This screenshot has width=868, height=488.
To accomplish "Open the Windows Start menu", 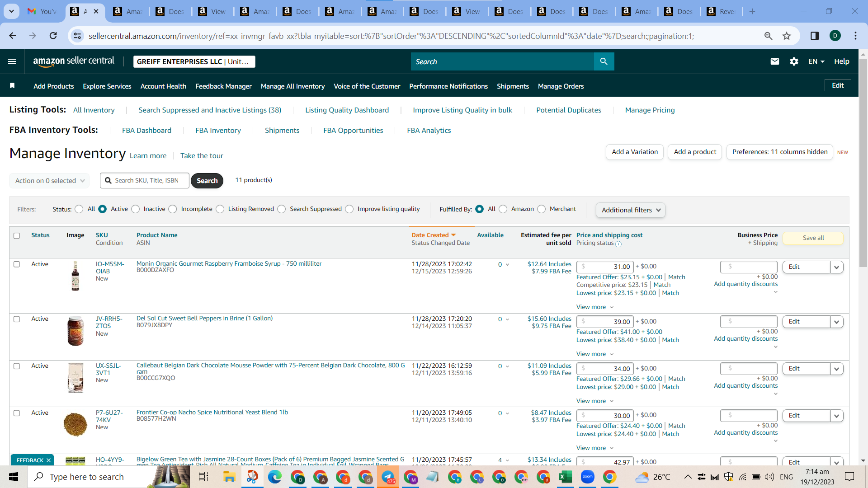I will point(14,477).
